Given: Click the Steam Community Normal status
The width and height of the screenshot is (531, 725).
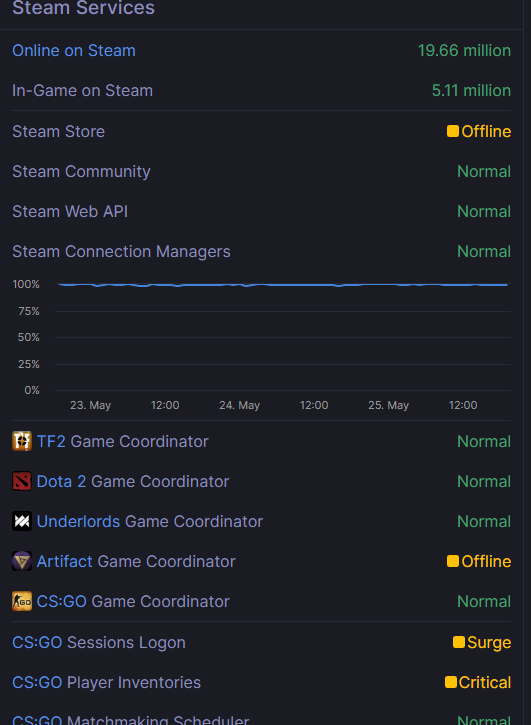Looking at the screenshot, I should [484, 172].
